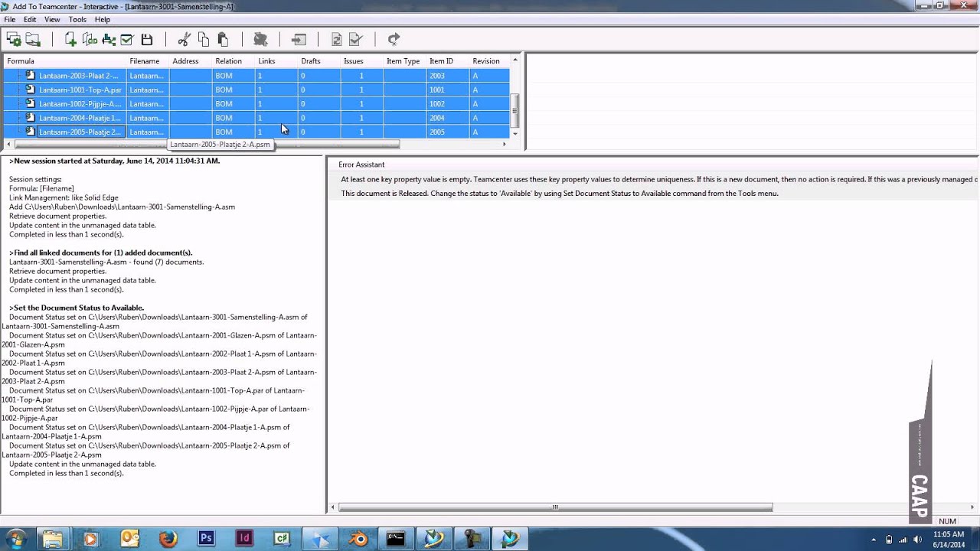Click table horizontal scrollbar right arrow

(x=504, y=144)
